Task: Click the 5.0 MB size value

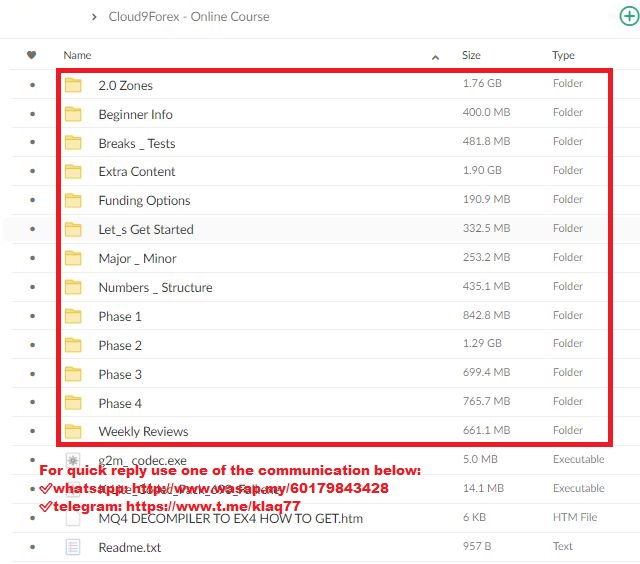Action: [480, 459]
